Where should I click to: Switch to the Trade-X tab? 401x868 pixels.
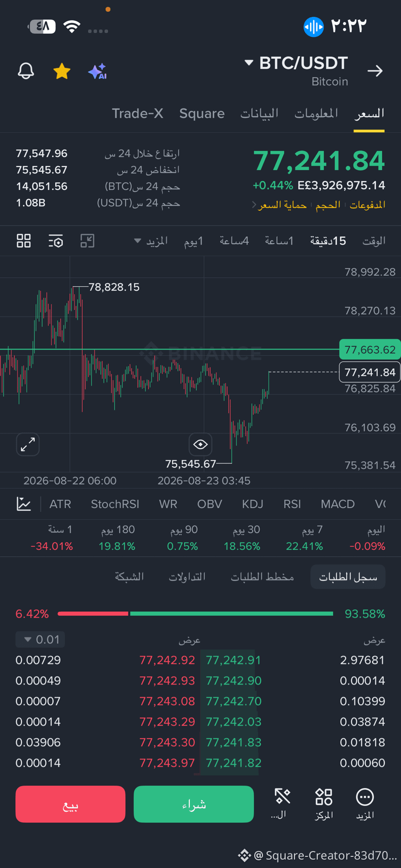click(x=138, y=113)
